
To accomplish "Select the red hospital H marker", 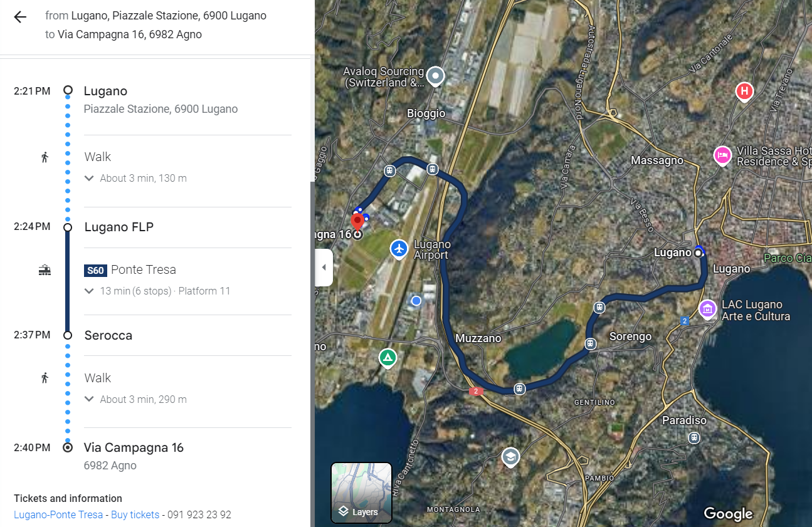I will coord(744,93).
